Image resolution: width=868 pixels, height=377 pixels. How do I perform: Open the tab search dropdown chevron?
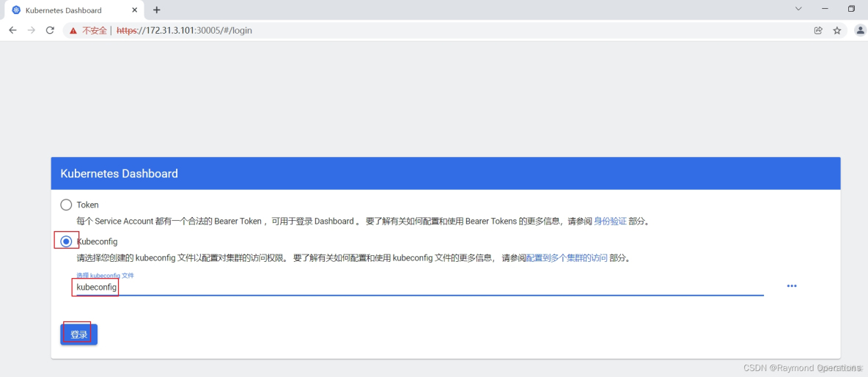coord(798,9)
